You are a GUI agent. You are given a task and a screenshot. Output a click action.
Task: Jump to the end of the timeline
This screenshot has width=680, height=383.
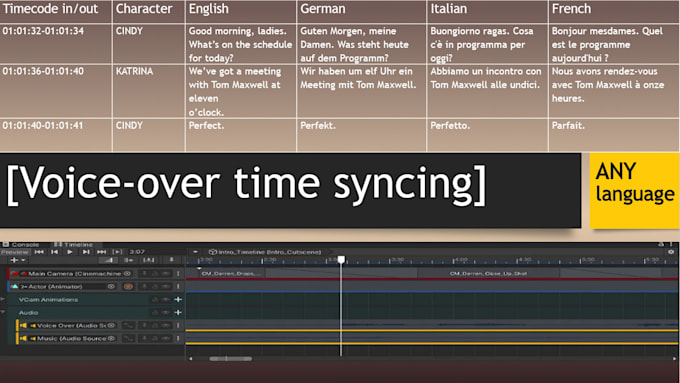(101, 252)
